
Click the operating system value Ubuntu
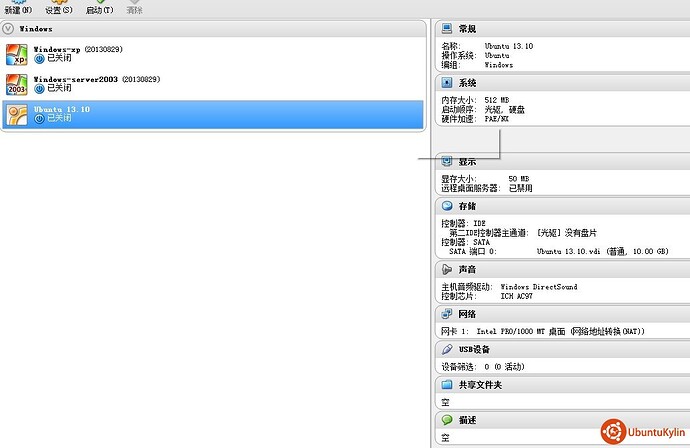coord(497,55)
